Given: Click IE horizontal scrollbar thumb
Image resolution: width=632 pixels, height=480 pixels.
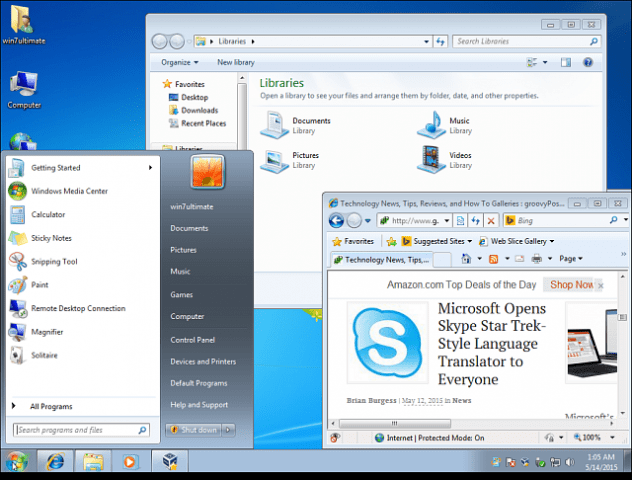Looking at the screenshot, I should click(x=395, y=424).
